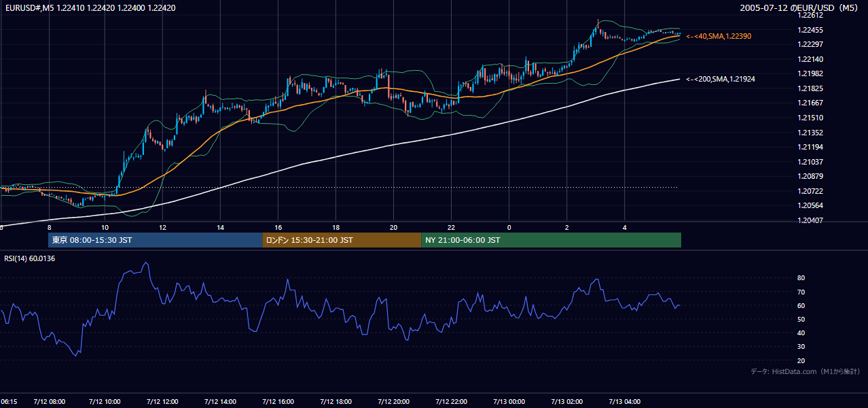Click hour label 14 below price chart
Screen dimensions: 868x408
pos(221,227)
